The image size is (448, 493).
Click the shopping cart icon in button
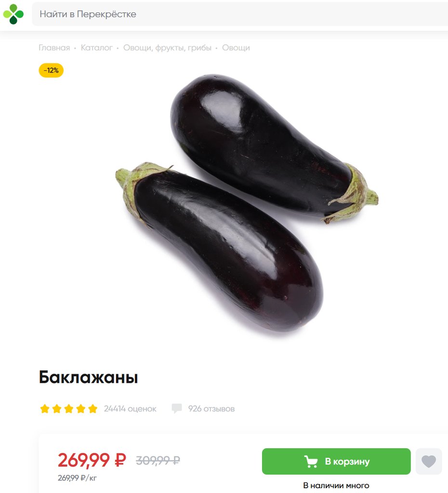click(x=311, y=462)
